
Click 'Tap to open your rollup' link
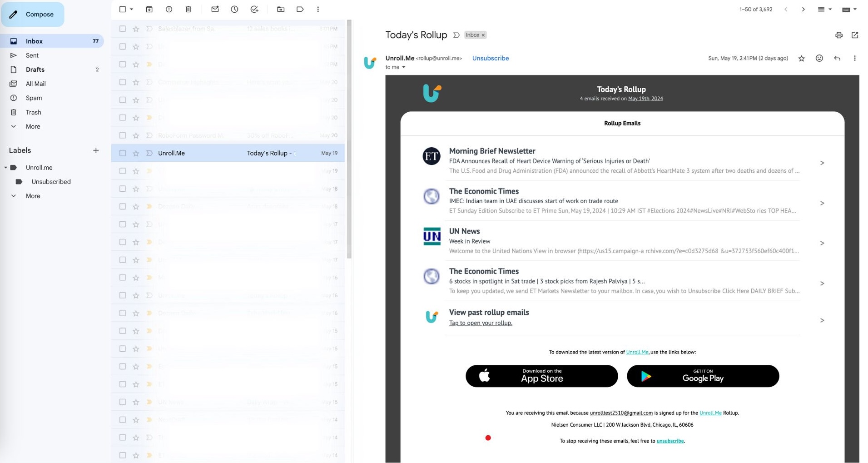click(481, 323)
